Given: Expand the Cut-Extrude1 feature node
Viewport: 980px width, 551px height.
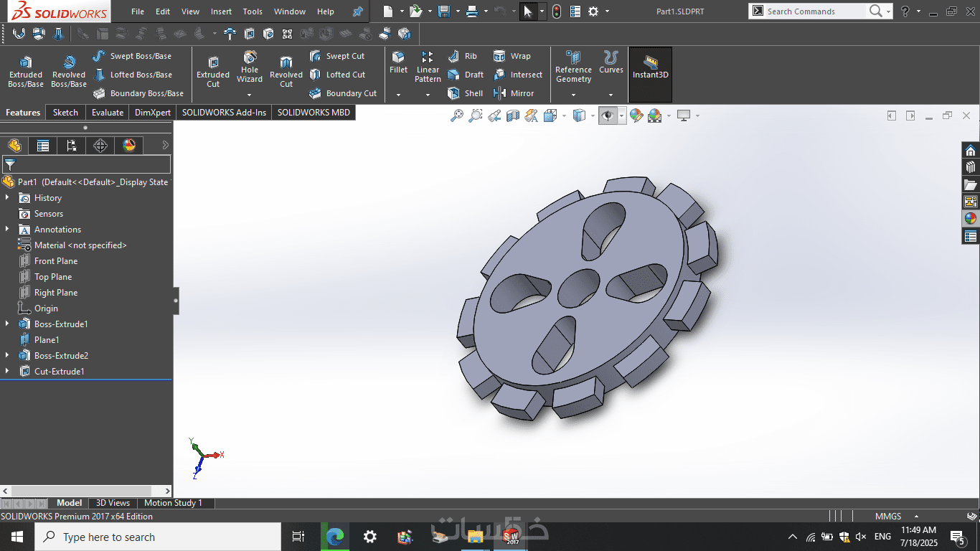Looking at the screenshot, I should pyautogui.click(x=8, y=372).
